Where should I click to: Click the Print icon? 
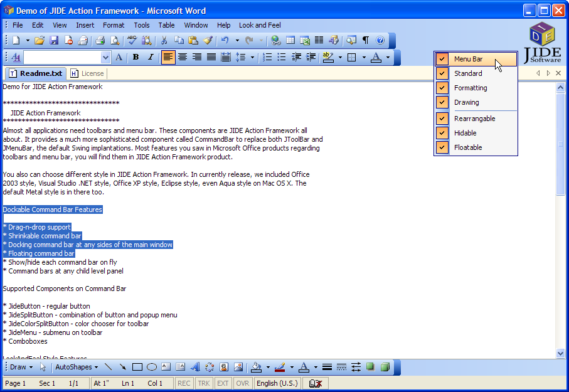click(x=100, y=40)
